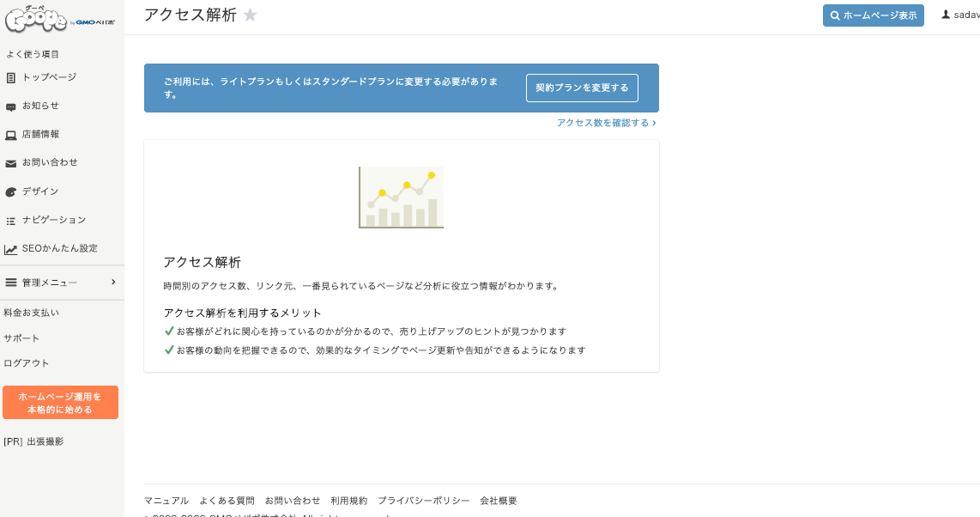
Task: Open SEOかんたん設定 in sidebar
Action: coord(60,248)
